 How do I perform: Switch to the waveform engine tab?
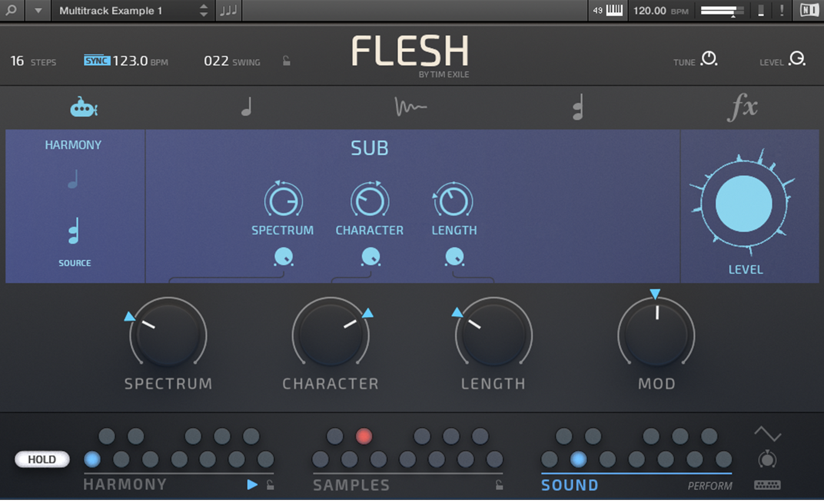[x=410, y=107]
